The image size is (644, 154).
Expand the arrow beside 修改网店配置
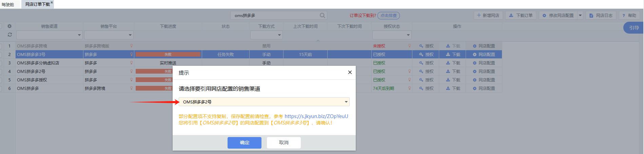click(580, 16)
